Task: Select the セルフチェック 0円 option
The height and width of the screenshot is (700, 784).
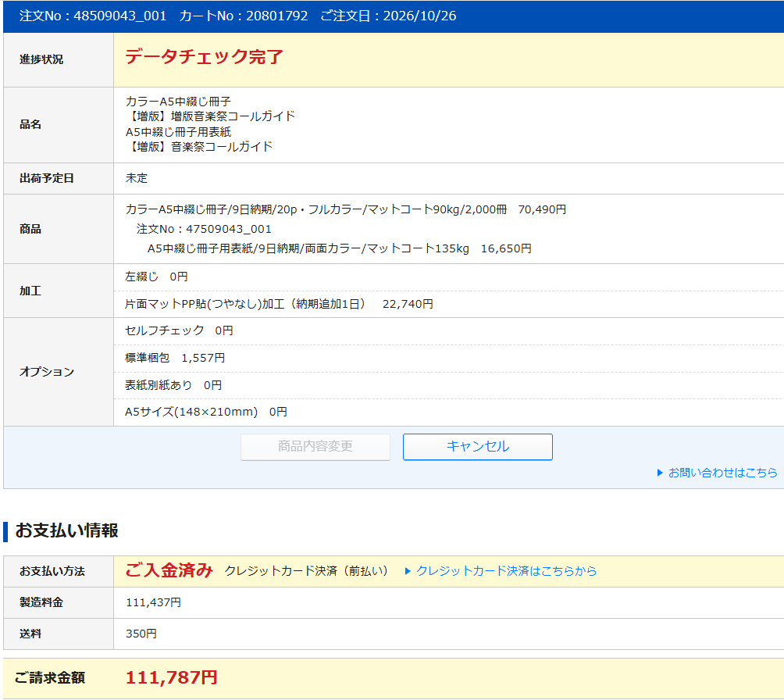Action: pos(179,330)
